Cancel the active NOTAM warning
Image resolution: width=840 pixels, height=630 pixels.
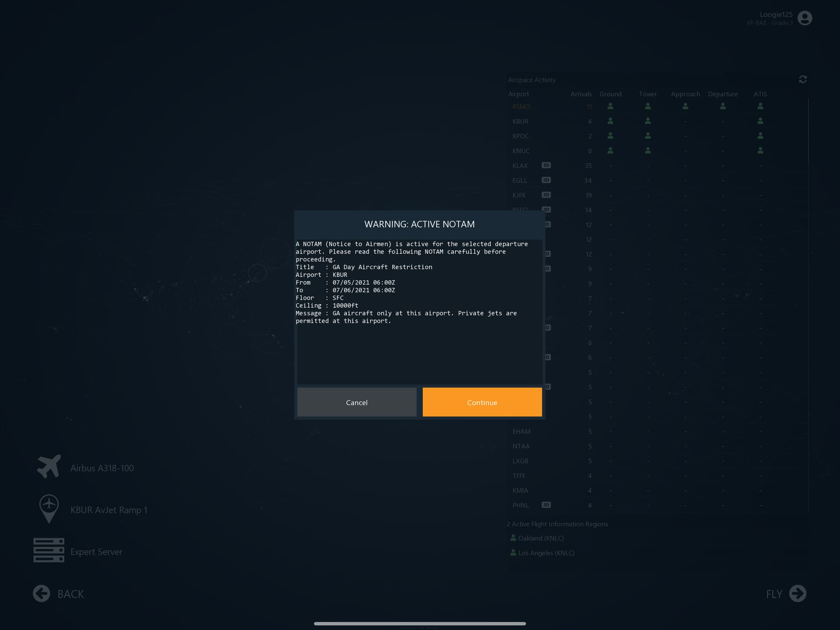357,402
